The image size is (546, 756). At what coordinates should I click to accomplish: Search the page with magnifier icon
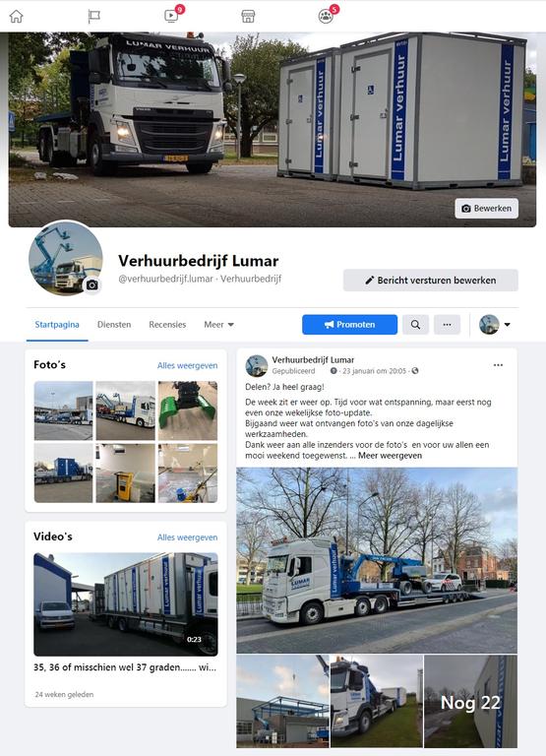(x=415, y=325)
